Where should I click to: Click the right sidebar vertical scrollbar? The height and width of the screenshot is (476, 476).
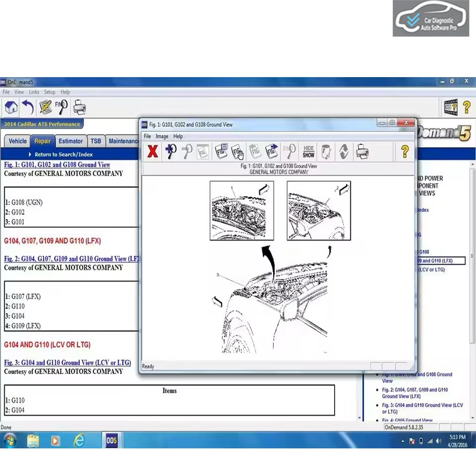(x=473, y=256)
